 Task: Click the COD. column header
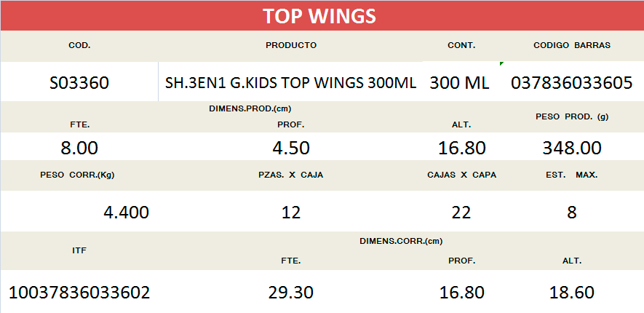(79, 45)
